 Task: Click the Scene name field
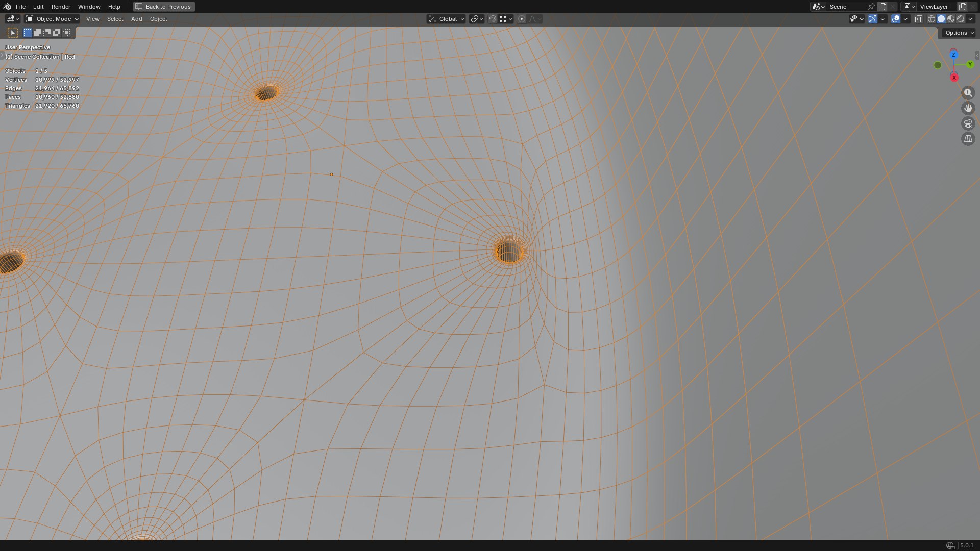[847, 7]
